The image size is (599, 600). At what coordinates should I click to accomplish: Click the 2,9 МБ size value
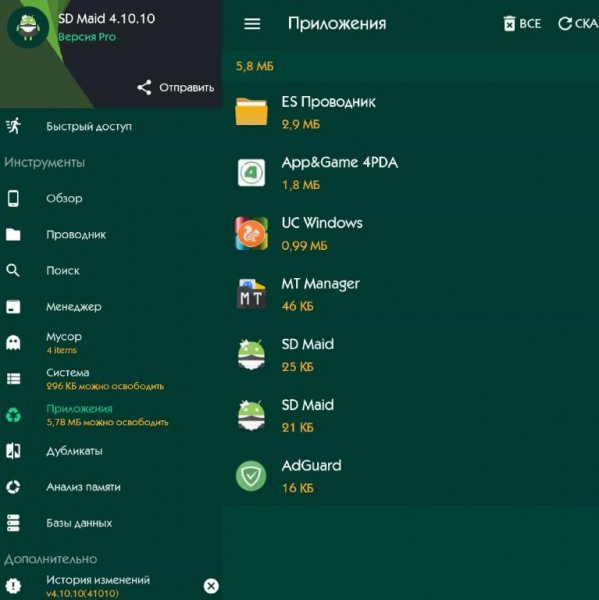coord(300,124)
